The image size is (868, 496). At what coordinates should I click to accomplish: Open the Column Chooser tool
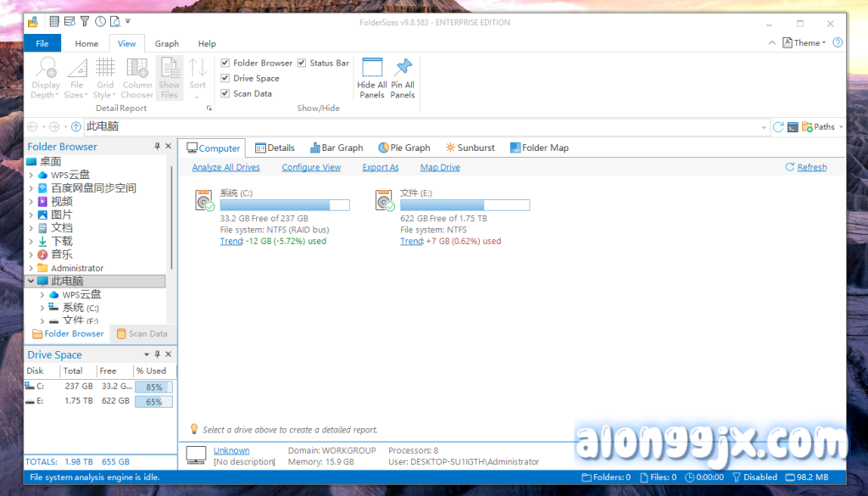point(137,68)
